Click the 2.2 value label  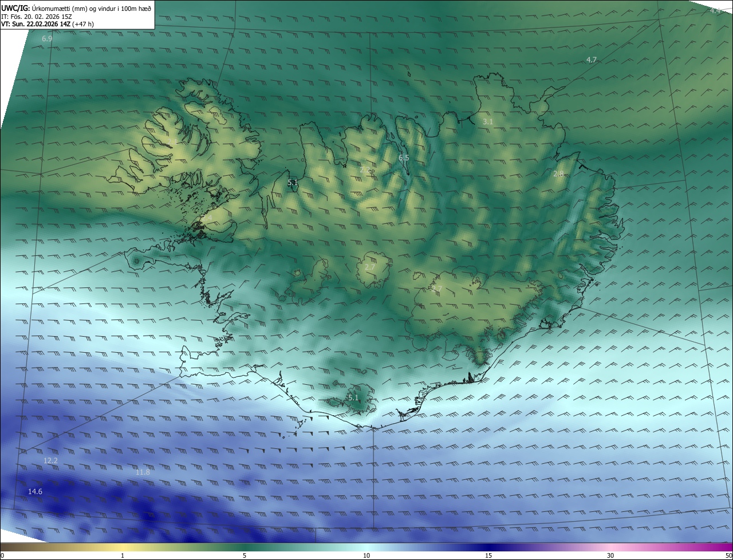365,169
